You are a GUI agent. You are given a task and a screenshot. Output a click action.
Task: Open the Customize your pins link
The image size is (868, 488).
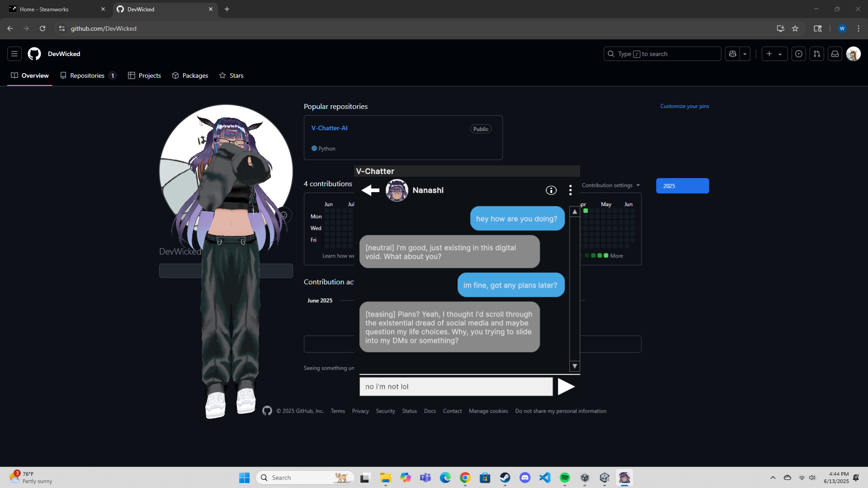click(684, 106)
